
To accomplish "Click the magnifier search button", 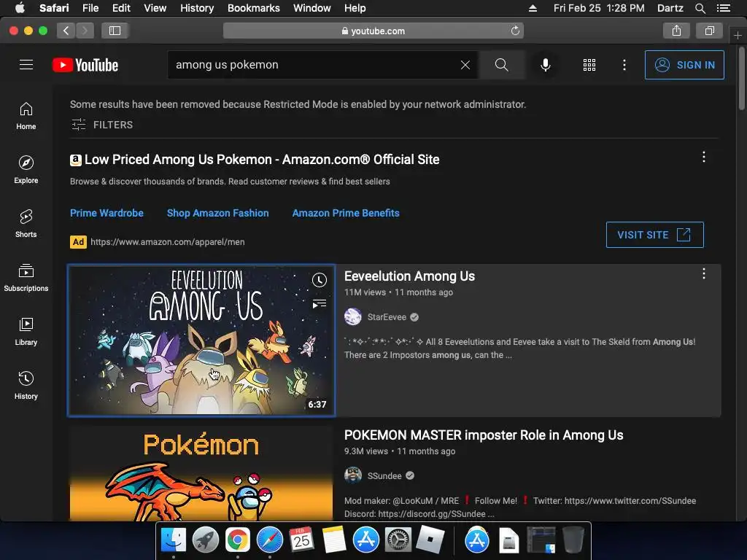I will 502,65.
